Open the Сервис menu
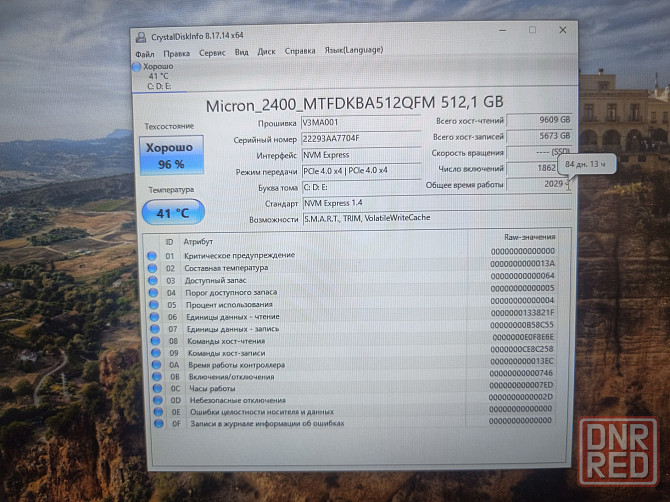670x502 pixels. point(212,53)
